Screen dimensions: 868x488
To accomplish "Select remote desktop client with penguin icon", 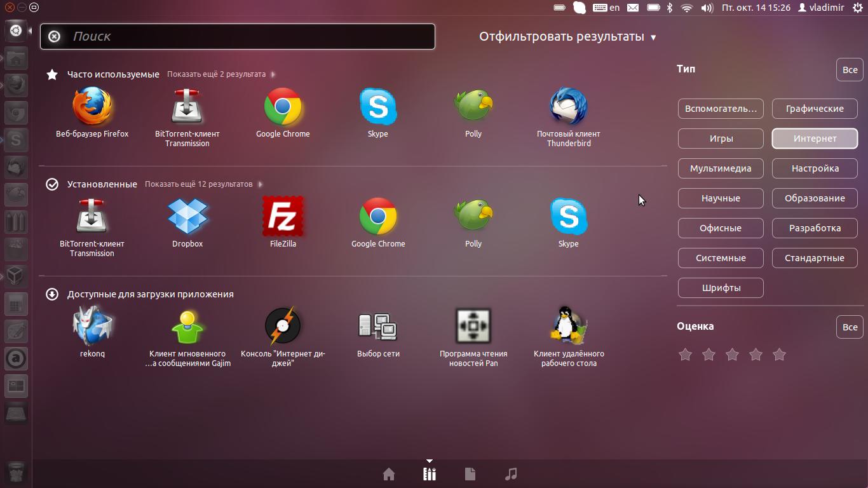I will pyautogui.click(x=569, y=337).
